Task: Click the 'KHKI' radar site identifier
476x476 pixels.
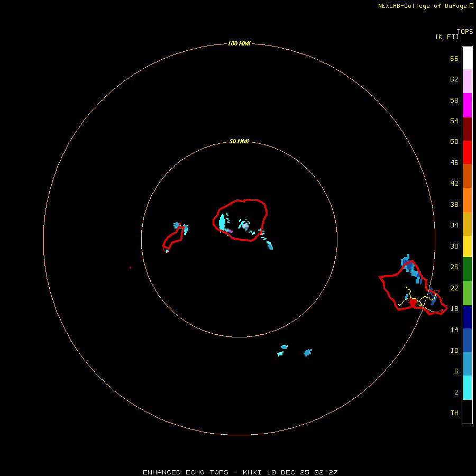Action: pos(252,472)
